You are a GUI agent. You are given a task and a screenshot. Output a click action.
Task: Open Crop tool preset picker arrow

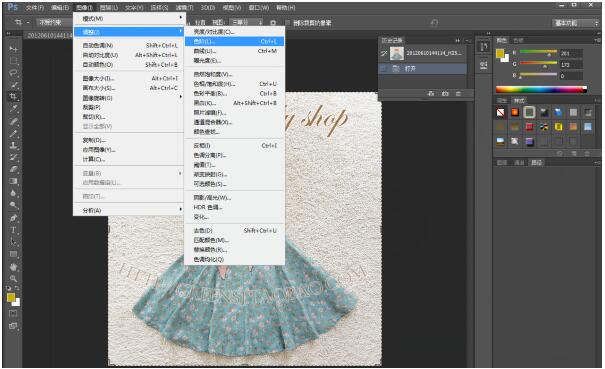28,23
